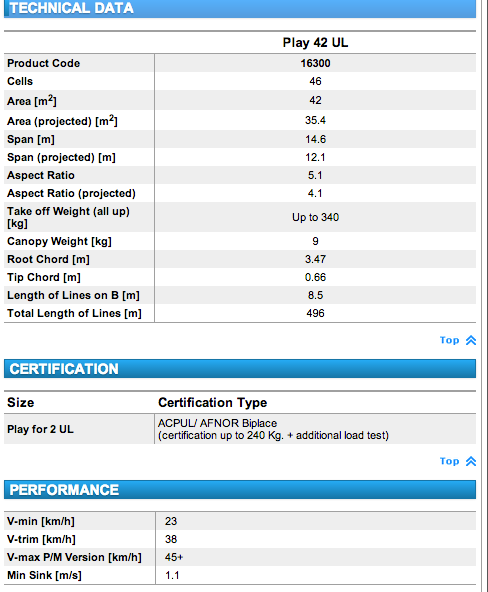Click the Min Sink value 1.1

click(172, 575)
